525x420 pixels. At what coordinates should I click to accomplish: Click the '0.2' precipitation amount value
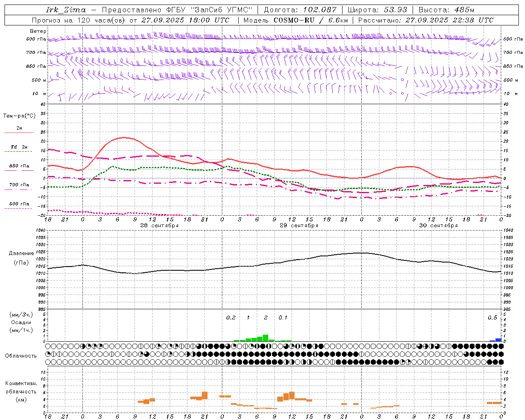[x=231, y=318]
